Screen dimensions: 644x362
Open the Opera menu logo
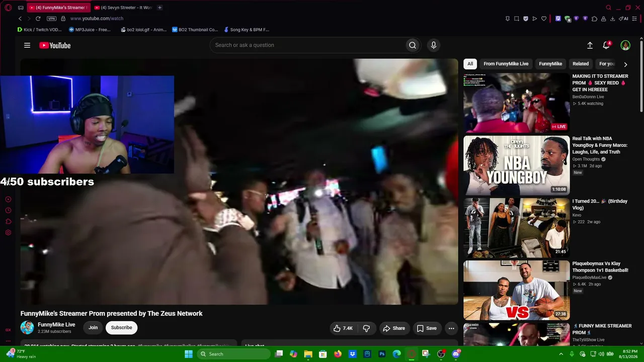click(9, 8)
